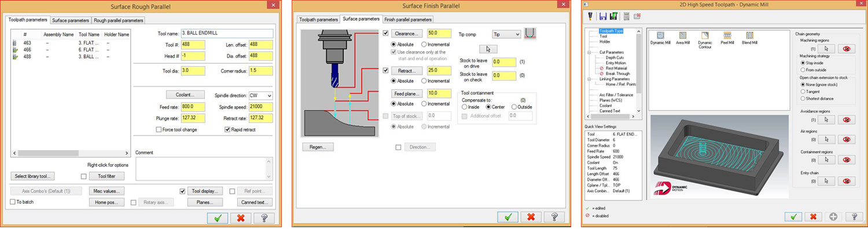Select Toolpath Type tree node
This screenshot has height=229, width=868.
611,30
